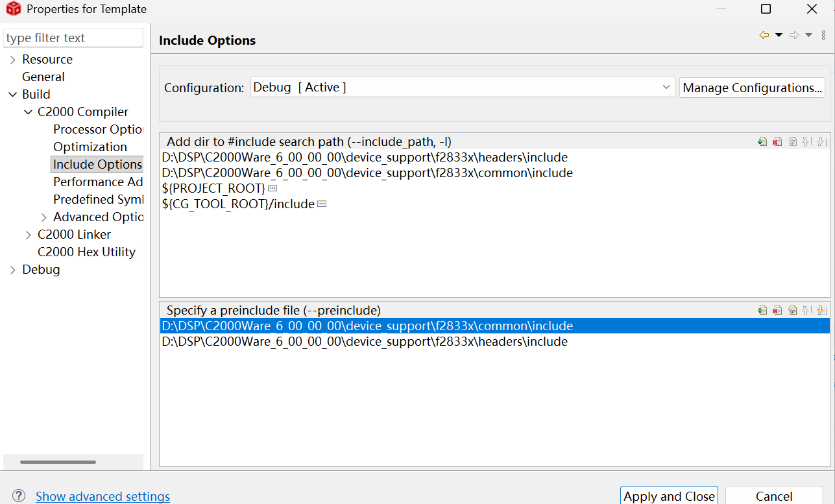The image size is (835, 504).
Task: Select Include Options in the tree
Action: click(x=97, y=164)
